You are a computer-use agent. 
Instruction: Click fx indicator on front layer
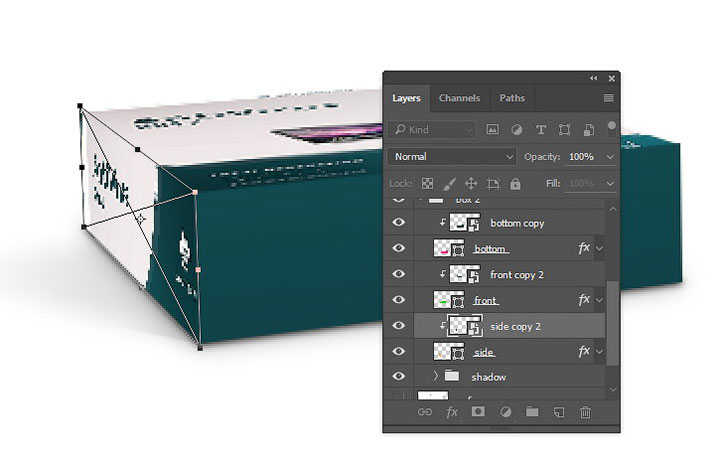pos(584,300)
